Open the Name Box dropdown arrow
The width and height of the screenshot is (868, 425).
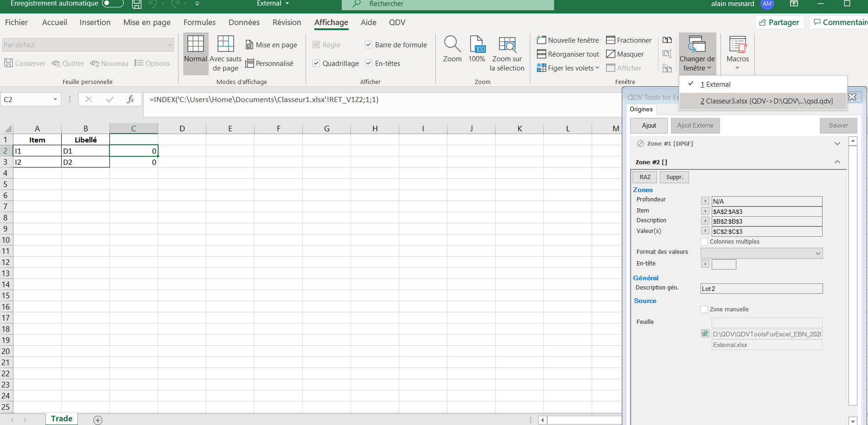pos(55,99)
